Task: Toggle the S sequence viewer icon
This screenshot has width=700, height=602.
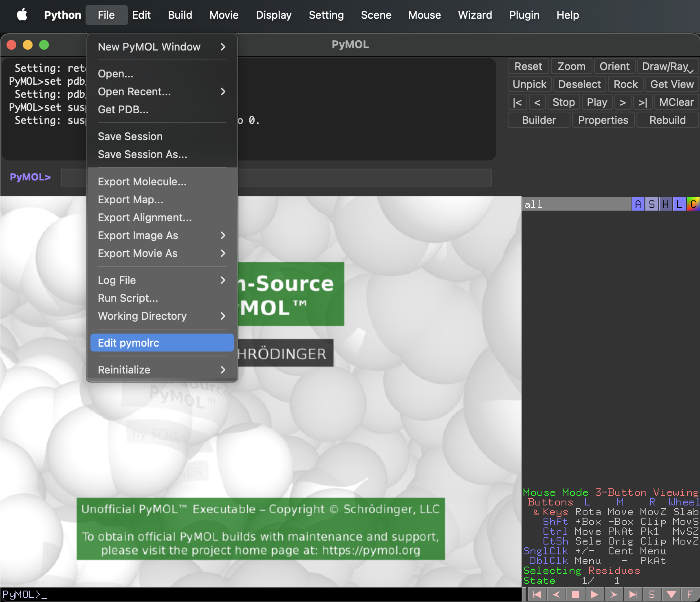Action: coord(652,594)
